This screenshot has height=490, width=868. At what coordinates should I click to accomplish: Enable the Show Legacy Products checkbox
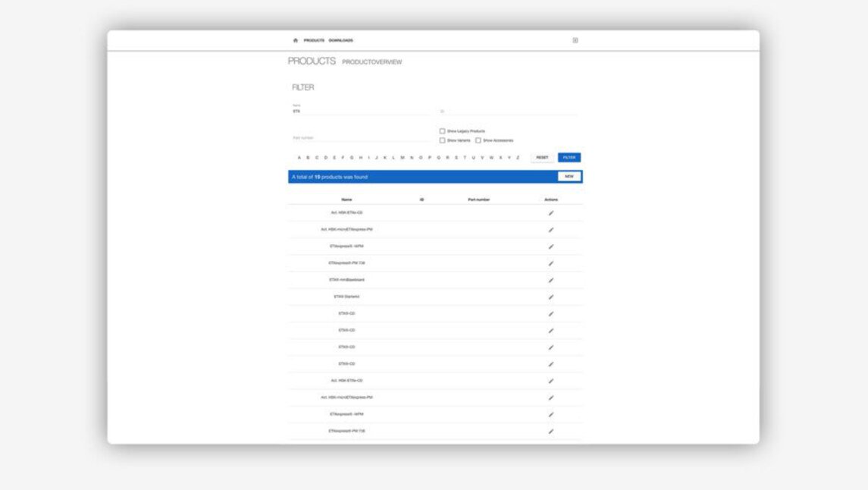(443, 131)
